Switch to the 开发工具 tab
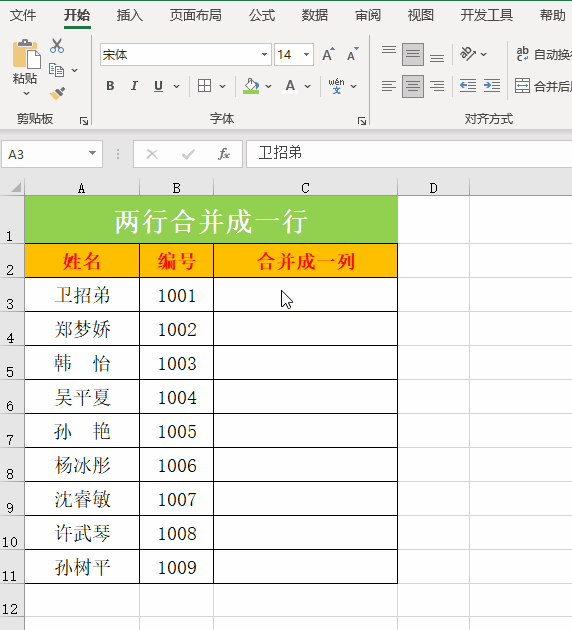The image size is (572, 630). click(x=486, y=15)
